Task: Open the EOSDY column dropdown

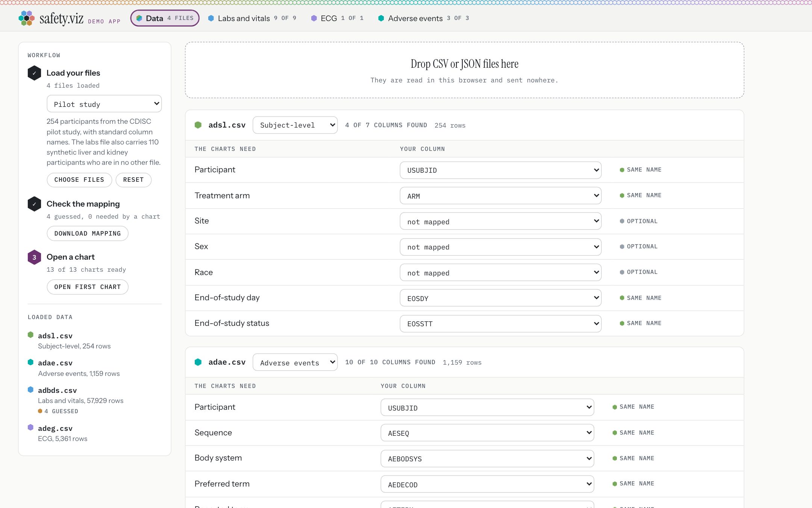Action: tap(500, 298)
